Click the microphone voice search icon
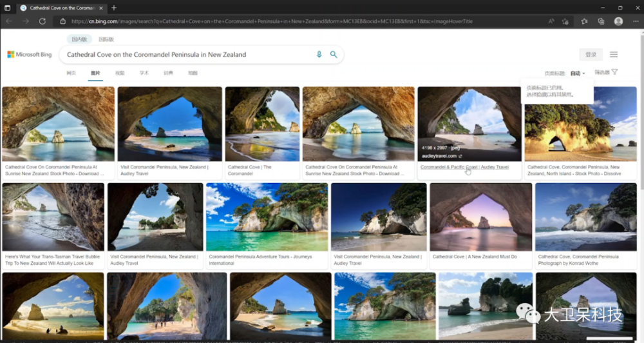The width and height of the screenshot is (644, 343). (x=319, y=55)
